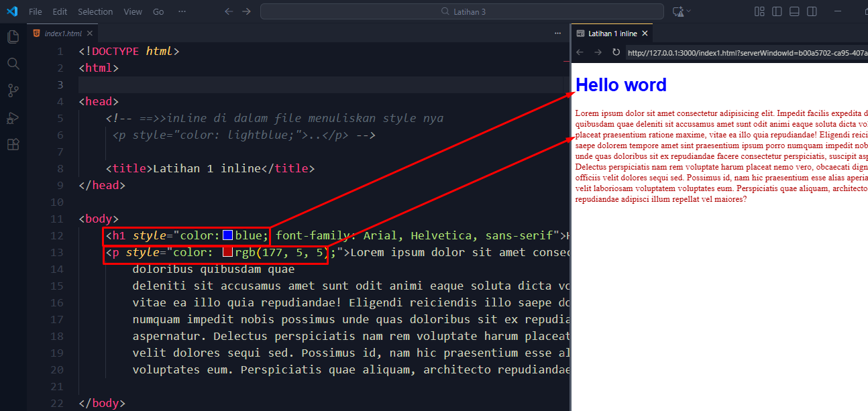The width and height of the screenshot is (868, 411).
Task: Click the preview URL address field
Action: (745, 52)
